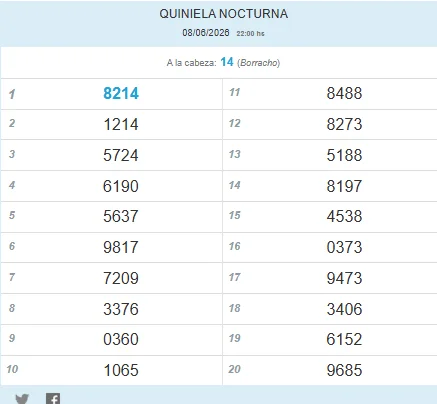Select position 11 number 8488
Image resolution: width=437 pixels, height=404 pixels.
pyautogui.click(x=344, y=93)
